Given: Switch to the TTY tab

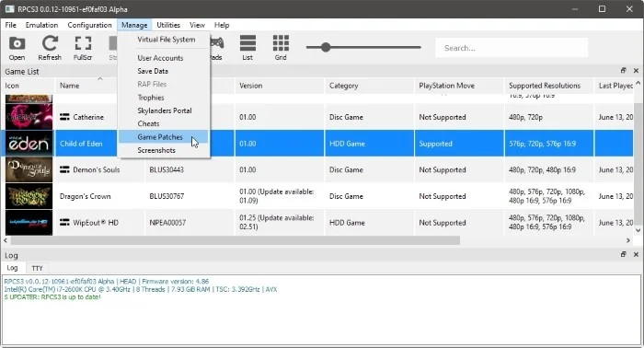Looking at the screenshot, I should (37, 268).
